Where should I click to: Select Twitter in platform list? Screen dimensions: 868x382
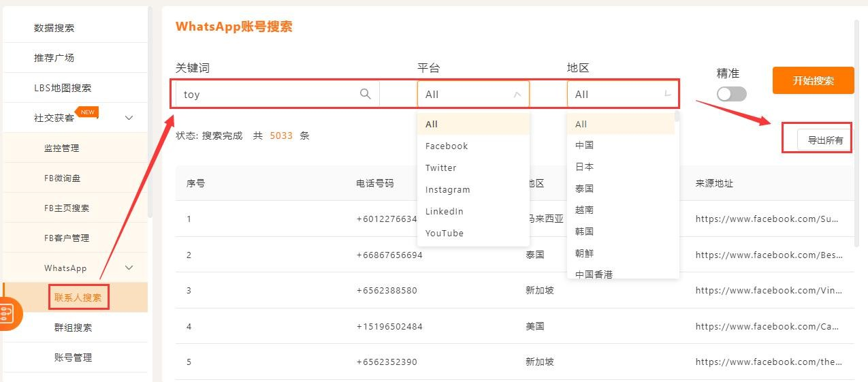[473, 168]
